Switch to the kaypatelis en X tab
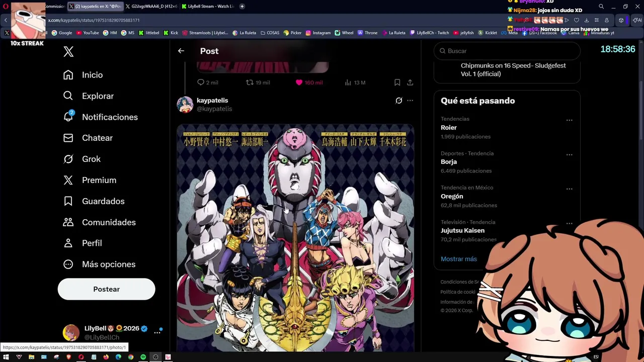Viewport: 644px width, 362px height. pyautogui.click(x=95, y=6)
